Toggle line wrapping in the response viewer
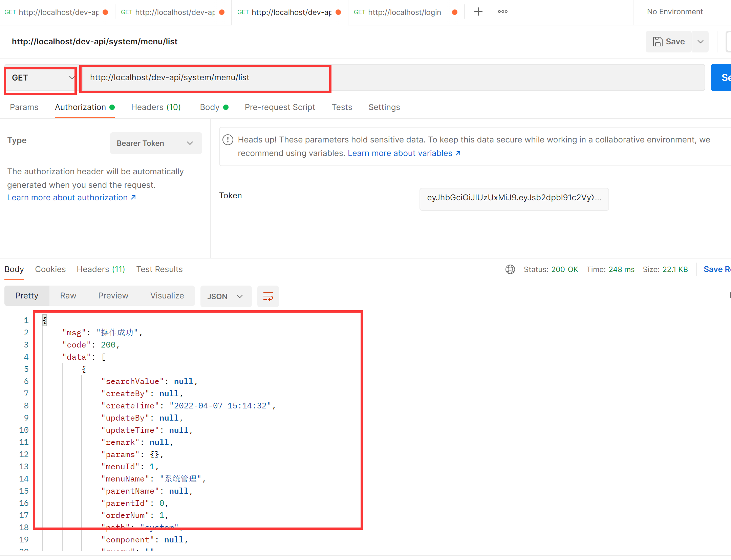The width and height of the screenshot is (731, 560). click(x=268, y=296)
